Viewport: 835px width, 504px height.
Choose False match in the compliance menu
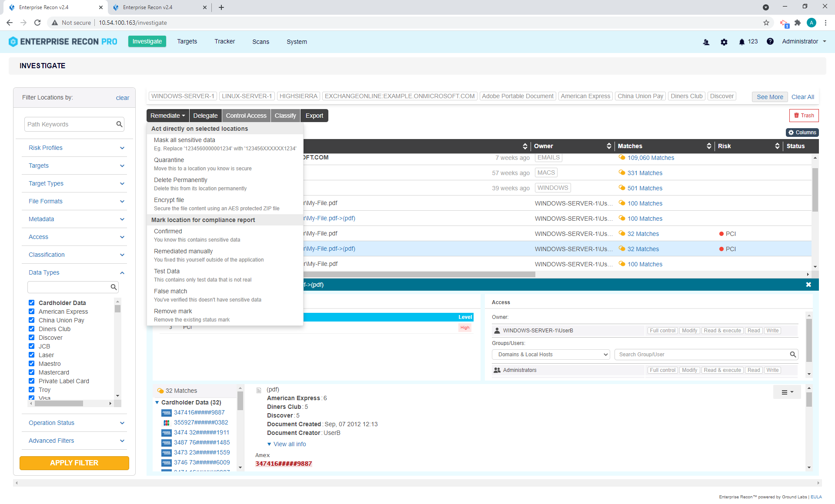point(170,291)
